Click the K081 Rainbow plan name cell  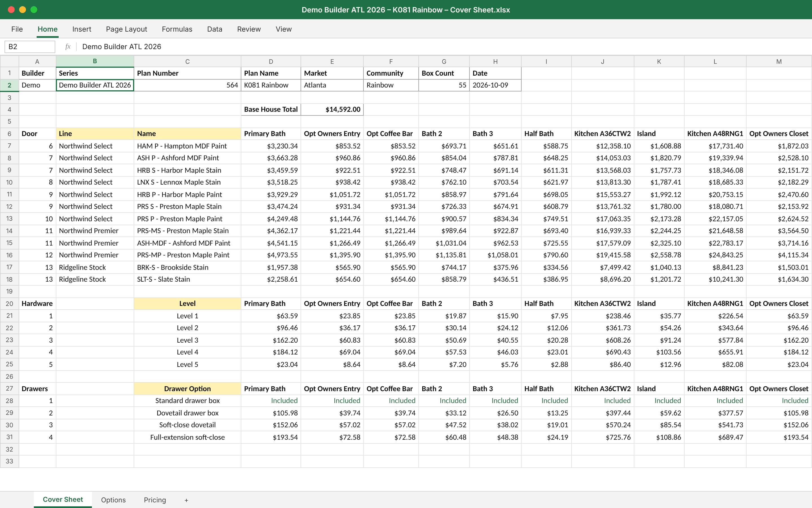(x=271, y=85)
